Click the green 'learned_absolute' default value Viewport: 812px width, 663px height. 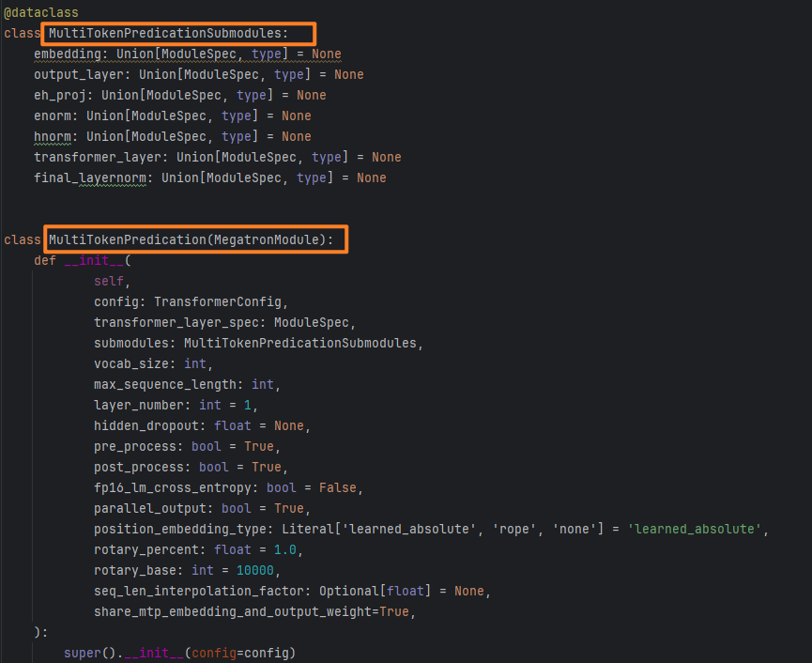[x=695, y=530]
